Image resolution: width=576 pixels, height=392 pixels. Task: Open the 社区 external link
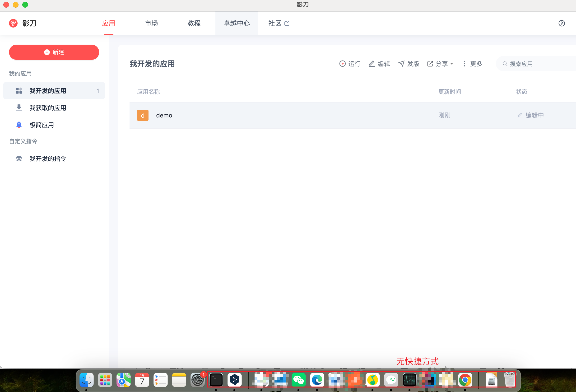(x=279, y=23)
